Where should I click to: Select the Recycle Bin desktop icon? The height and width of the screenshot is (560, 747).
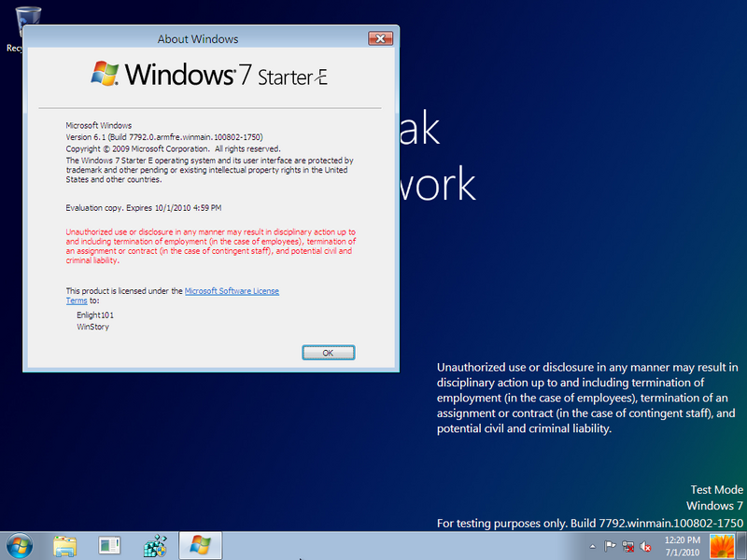point(14,29)
